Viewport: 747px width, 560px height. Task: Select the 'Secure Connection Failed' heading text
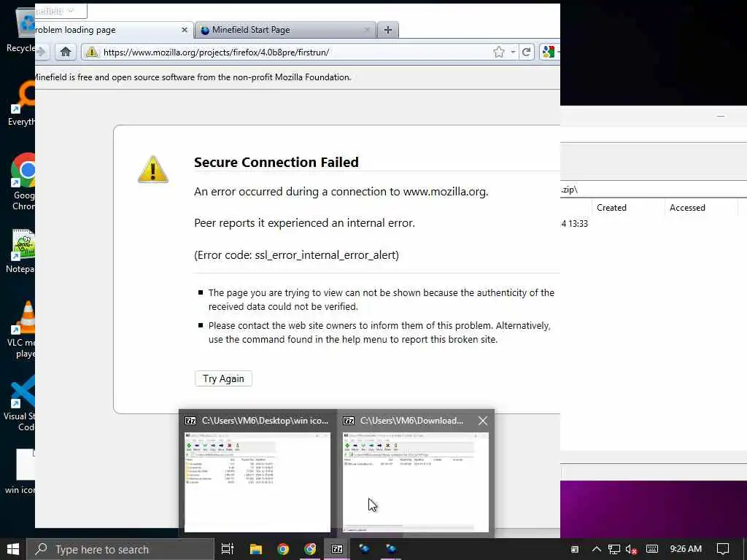(276, 163)
